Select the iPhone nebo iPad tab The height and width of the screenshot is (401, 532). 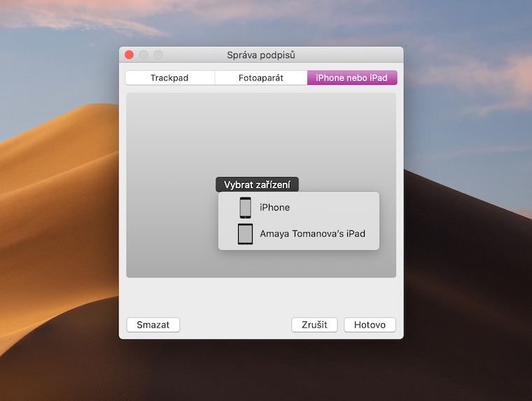point(352,78)
